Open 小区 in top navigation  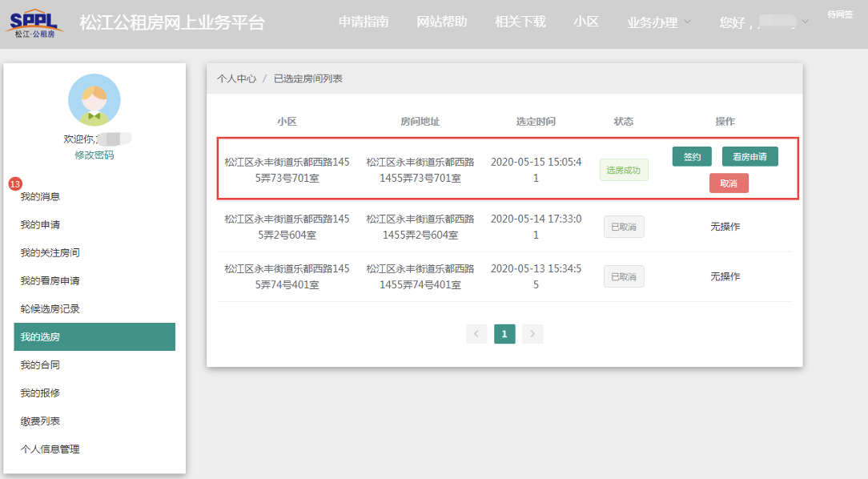[x=586, y=22]
